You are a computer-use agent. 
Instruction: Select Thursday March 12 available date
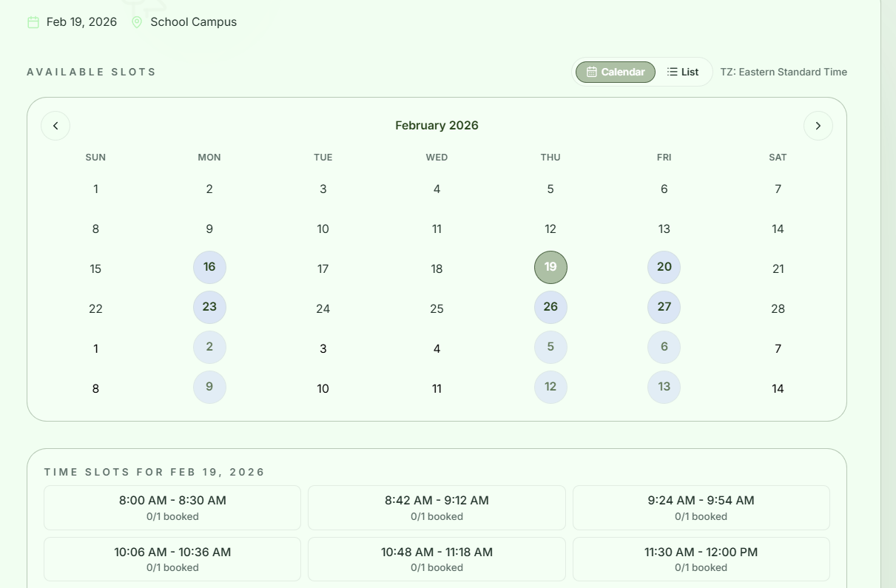point(550,387)
